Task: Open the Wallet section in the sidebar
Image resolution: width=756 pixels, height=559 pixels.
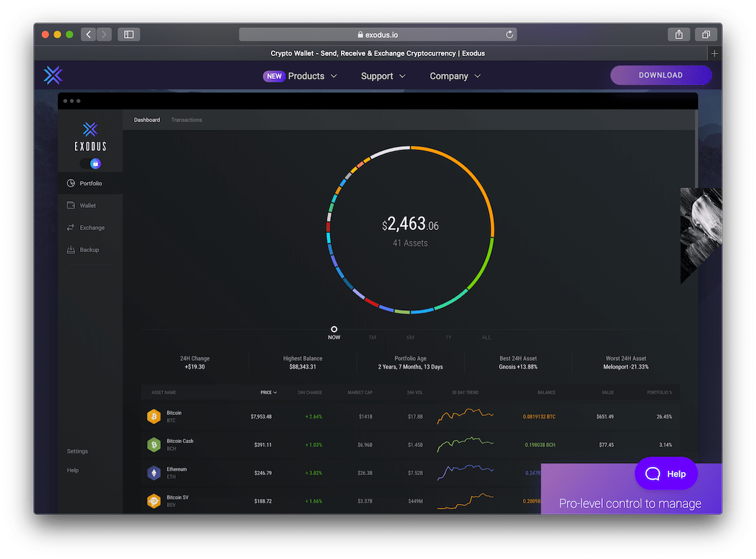Action: pos(71,205)
